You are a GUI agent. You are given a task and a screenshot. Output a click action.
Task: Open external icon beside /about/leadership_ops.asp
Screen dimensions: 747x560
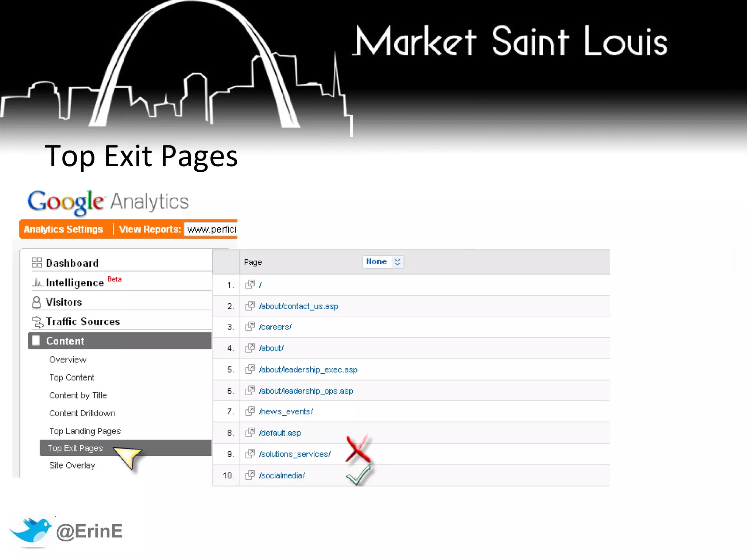pos(250,390)
